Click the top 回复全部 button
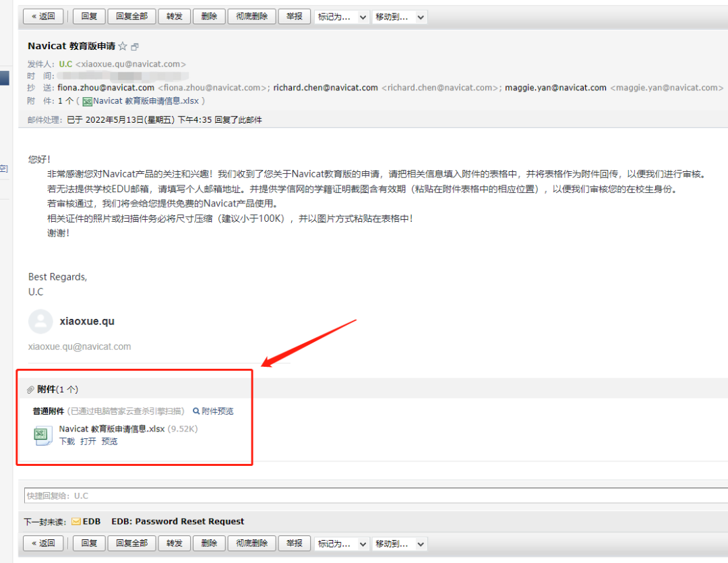Viewport: 728px width, 563px height. pos(132,16)
